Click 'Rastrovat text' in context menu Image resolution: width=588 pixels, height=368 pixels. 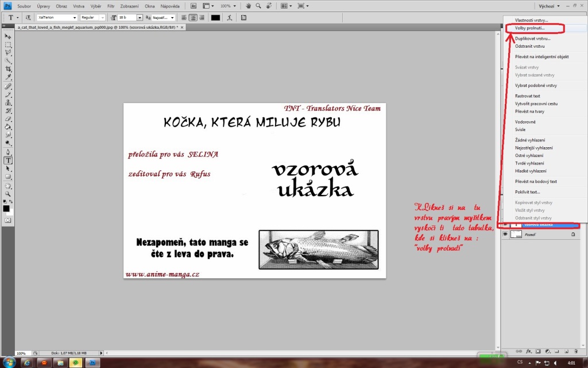(x=527, y=96)
